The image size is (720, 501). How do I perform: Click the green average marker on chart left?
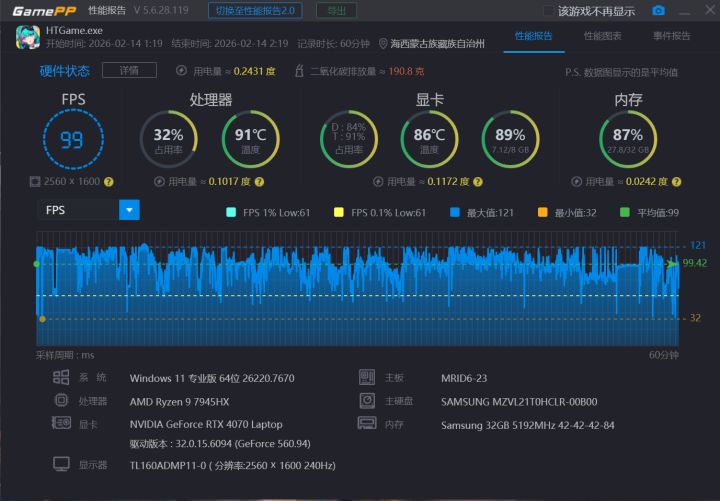click(x=37, y=264)
